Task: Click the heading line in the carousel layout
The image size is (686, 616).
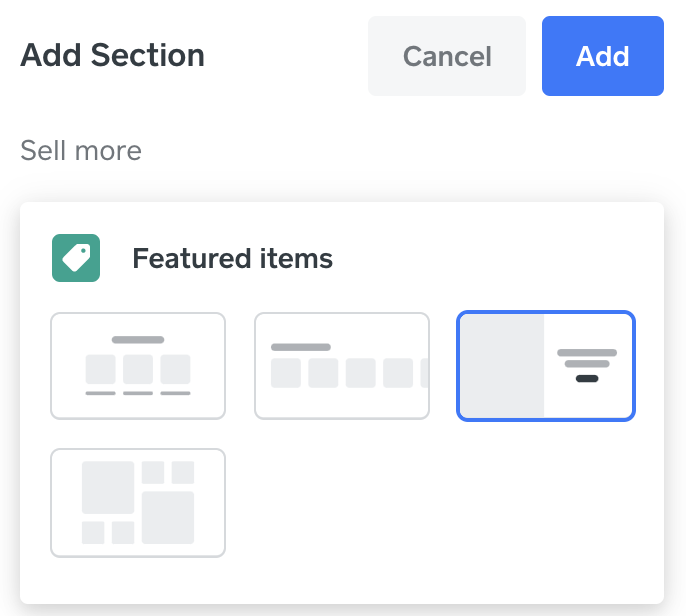Action: coord(301,347)
